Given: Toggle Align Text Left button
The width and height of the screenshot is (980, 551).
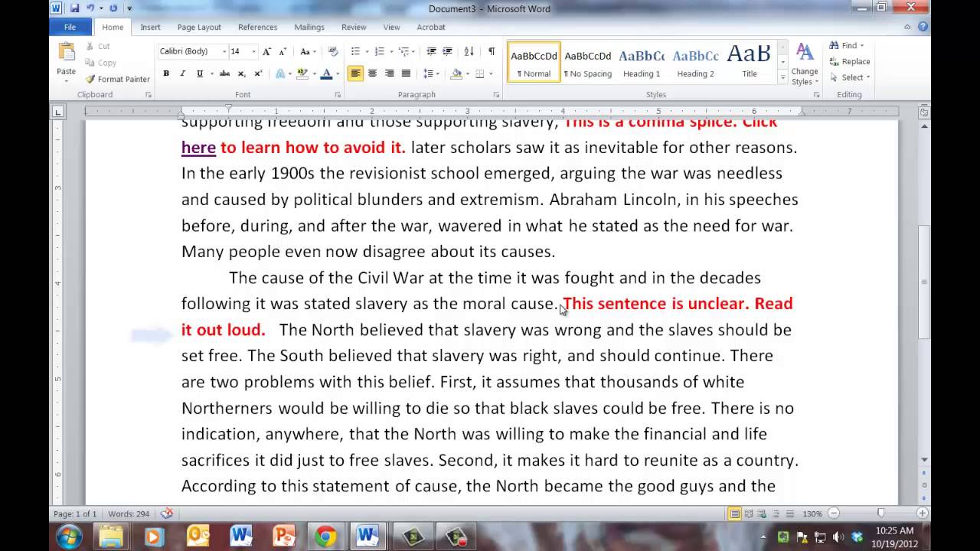Looking at the screenshot, I should tap(355, 73).
